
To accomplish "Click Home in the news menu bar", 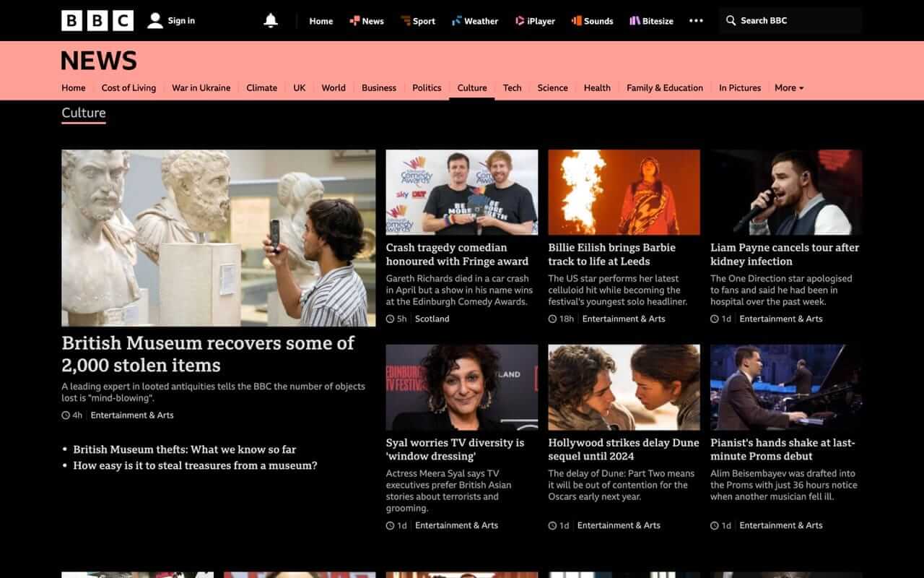I will 74,87.
